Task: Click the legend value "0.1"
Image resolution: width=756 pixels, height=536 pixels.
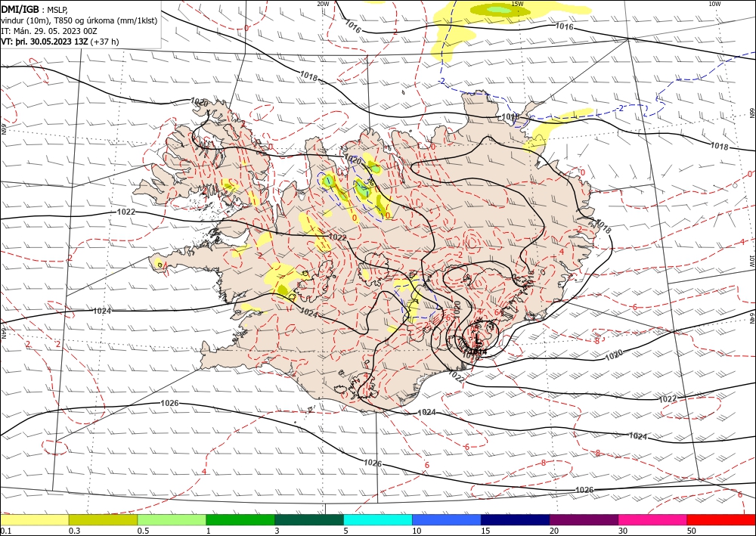Action: point(6,531)
